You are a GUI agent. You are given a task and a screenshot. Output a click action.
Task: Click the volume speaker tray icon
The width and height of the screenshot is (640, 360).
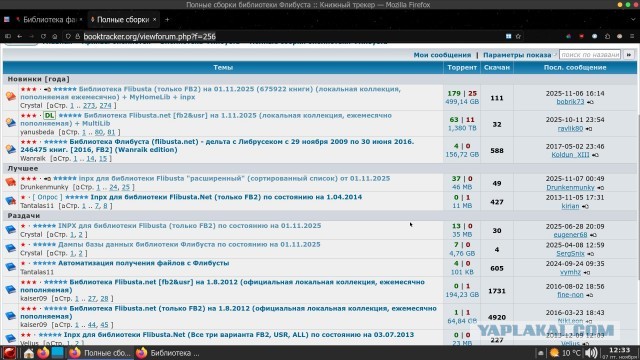click(591, 353)
